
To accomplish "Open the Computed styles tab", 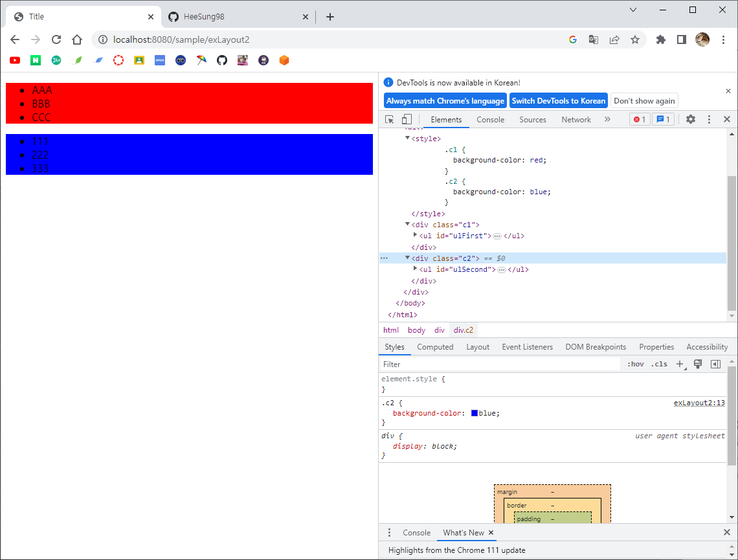I will [435, 347].
